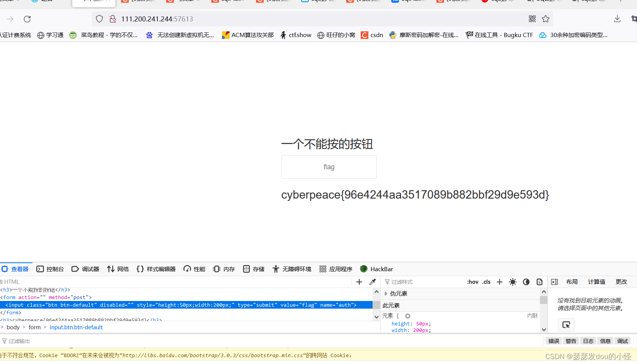This screenshot has width=637, height=364.
Task: Open the 存储 storage tab
Action: [254, 269]
